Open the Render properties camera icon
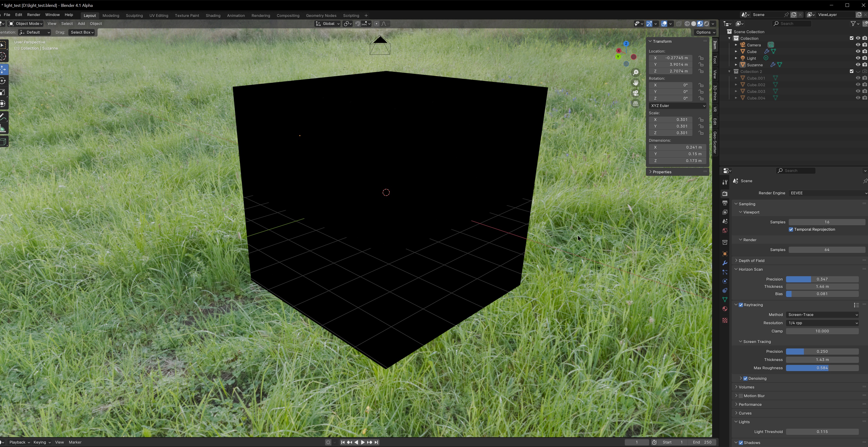868x447 pixels. tap(725, 193)
